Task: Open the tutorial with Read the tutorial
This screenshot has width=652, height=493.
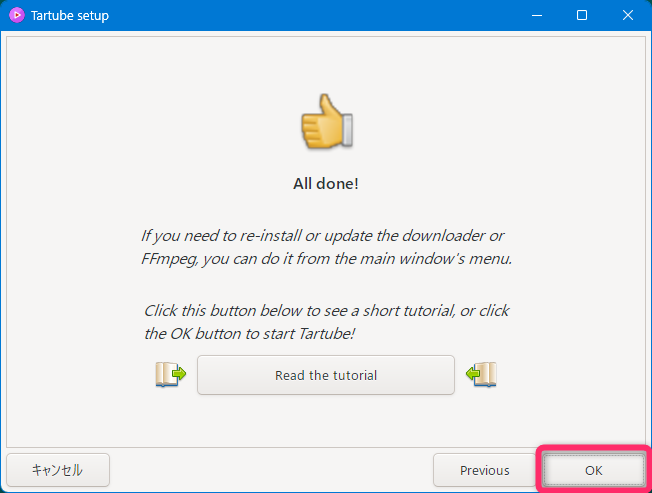Action: click(x=326, y=375)
